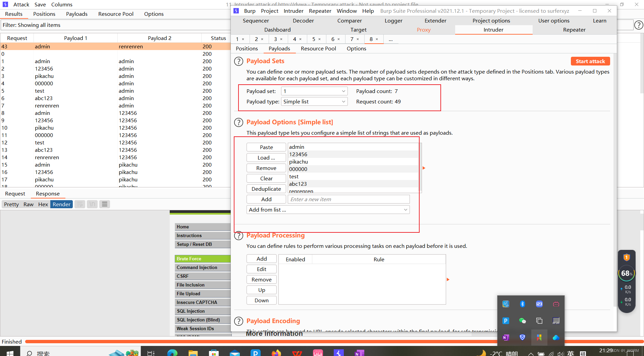Click the orange shield widget icon

click(x=627, y=258)
